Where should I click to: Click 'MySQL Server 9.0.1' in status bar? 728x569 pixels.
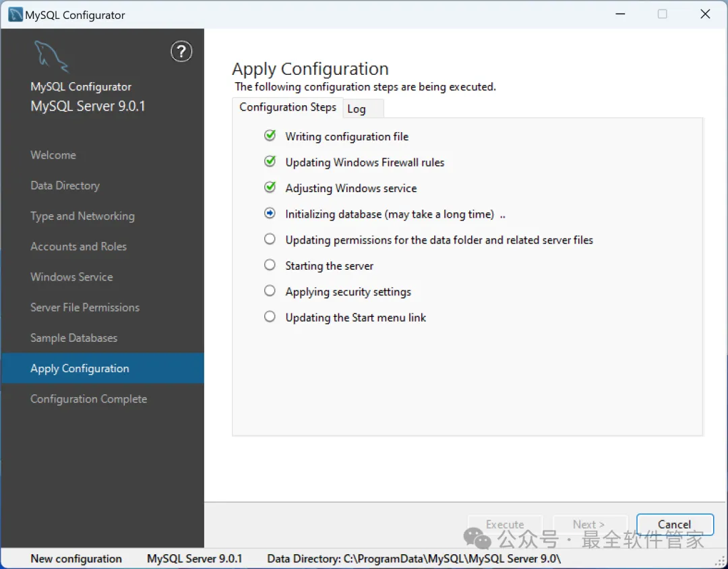(x=195, y=559)
